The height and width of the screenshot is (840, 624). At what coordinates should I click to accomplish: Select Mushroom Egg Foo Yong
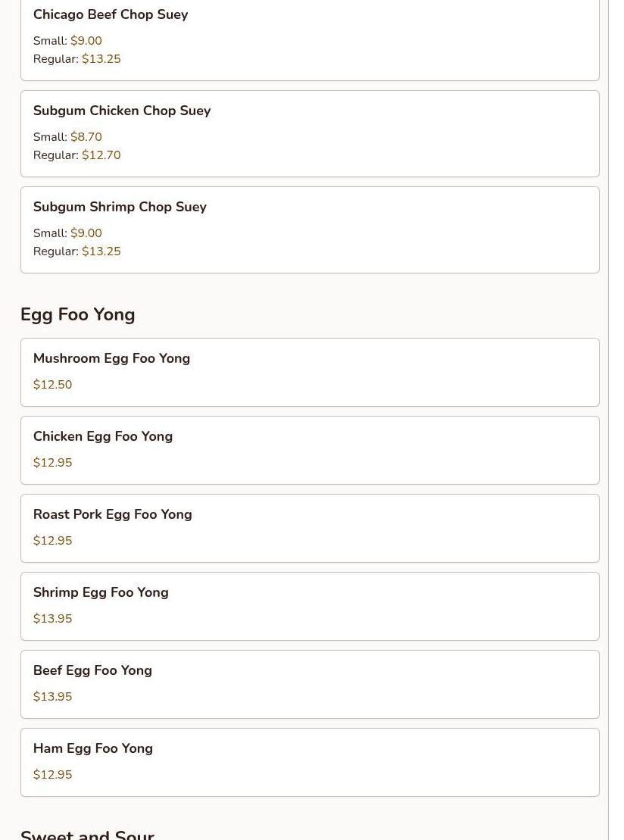(310, 373)
